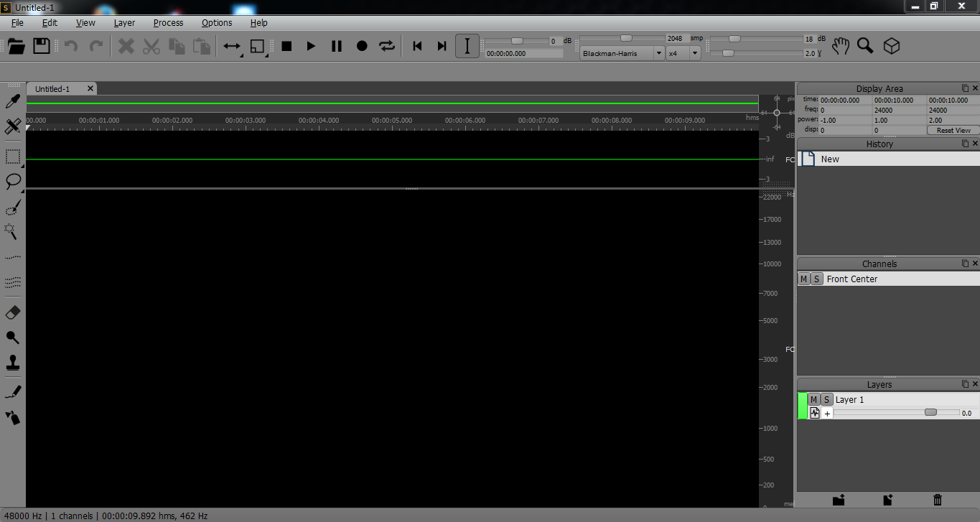Mute Layer 1
Image resolution: width=980 pixels, height=522 pixels.
pyautogui.click(x=813, y=399)
